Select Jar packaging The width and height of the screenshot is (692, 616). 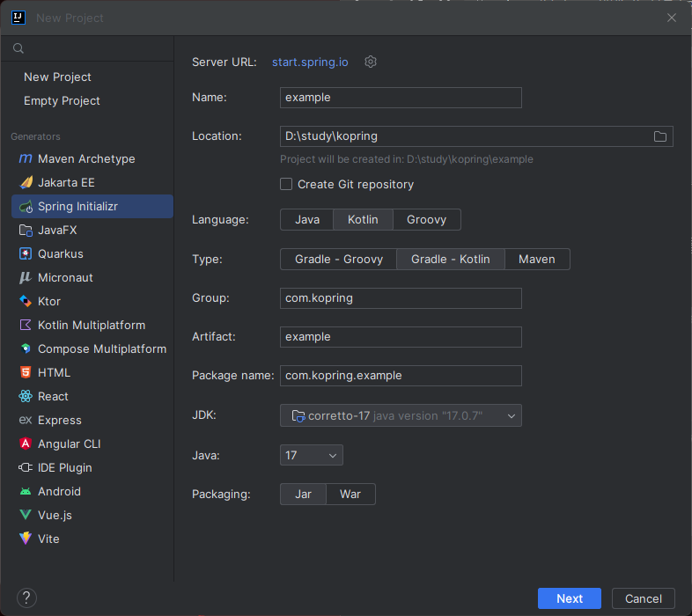tap(303, 494)
